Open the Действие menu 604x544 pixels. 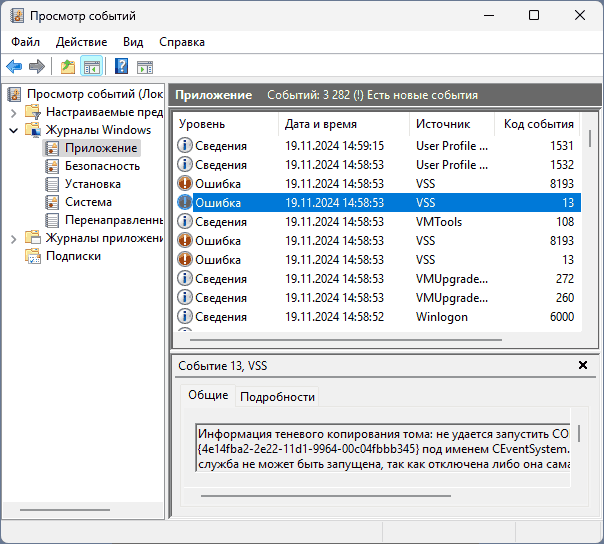coord(81,42)
